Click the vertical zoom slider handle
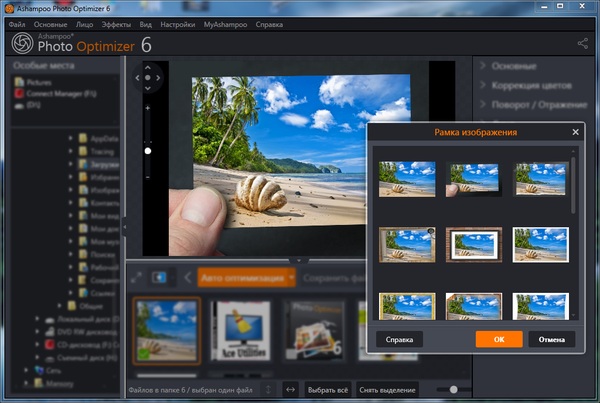Viewport: 600px width, 403px height. click(x=148, y=151)
